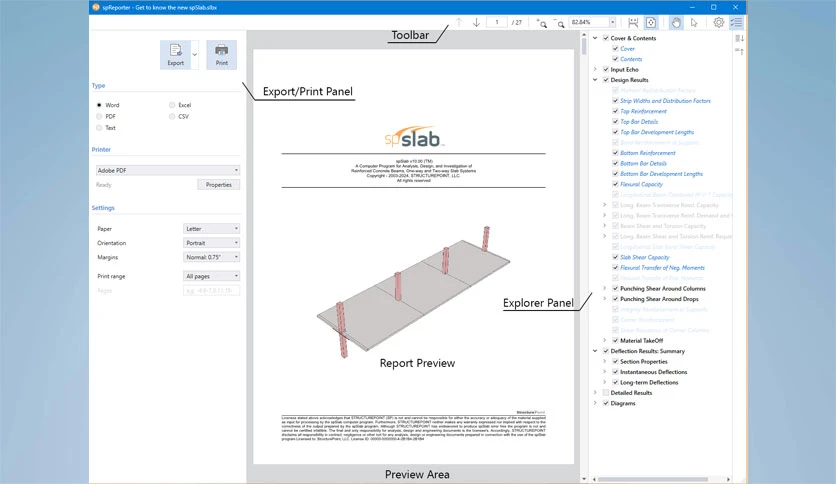Open the Paper size Letter dropdown
Screen dimensions: 836x484
click(211, 229)
